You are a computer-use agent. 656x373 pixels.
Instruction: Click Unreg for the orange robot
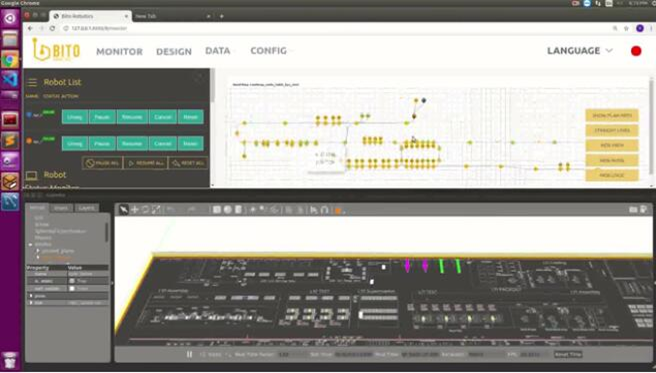(x=74, y=143)
